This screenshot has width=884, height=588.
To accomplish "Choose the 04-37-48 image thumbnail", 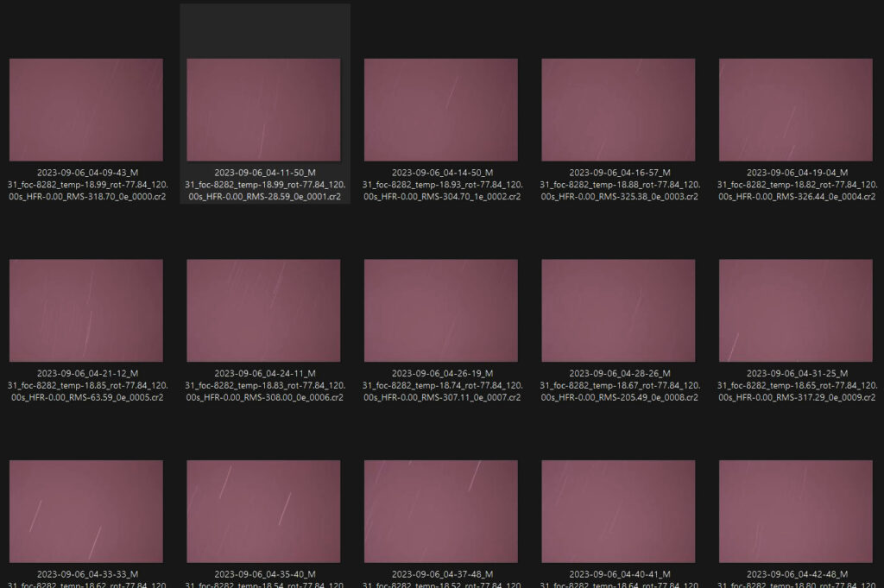I will click(441, 511).
